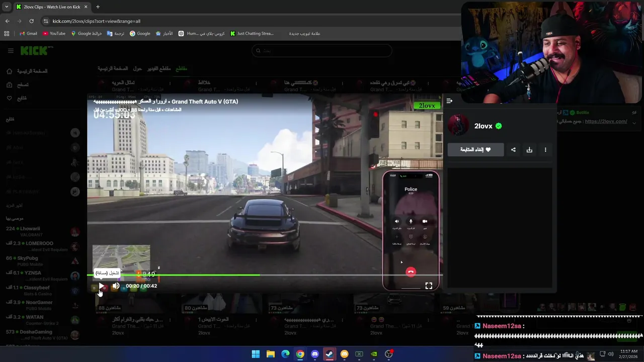
Task: Open the 2lovx profile avatar
Action: click(x=458, y=126)
